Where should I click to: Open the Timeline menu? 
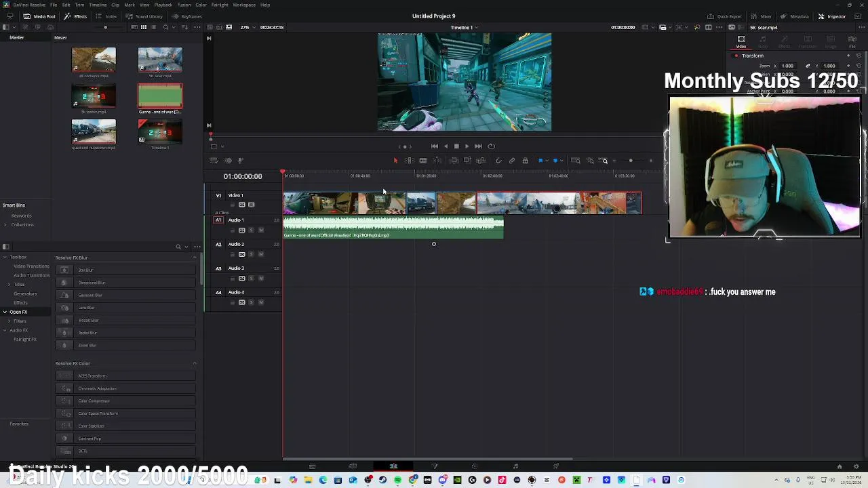[x=98, y=5]
